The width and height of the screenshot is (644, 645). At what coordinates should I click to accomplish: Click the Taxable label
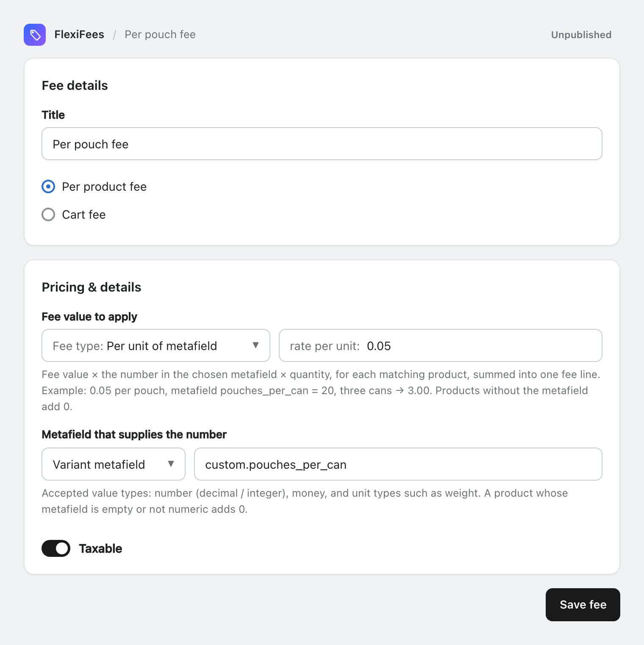[100, 548]
